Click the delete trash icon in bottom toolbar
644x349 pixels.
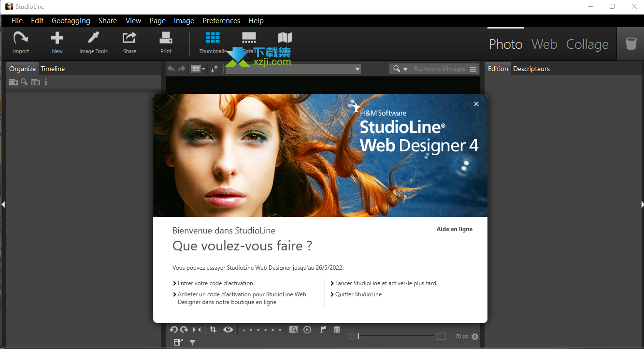click(x=337, y=330)
